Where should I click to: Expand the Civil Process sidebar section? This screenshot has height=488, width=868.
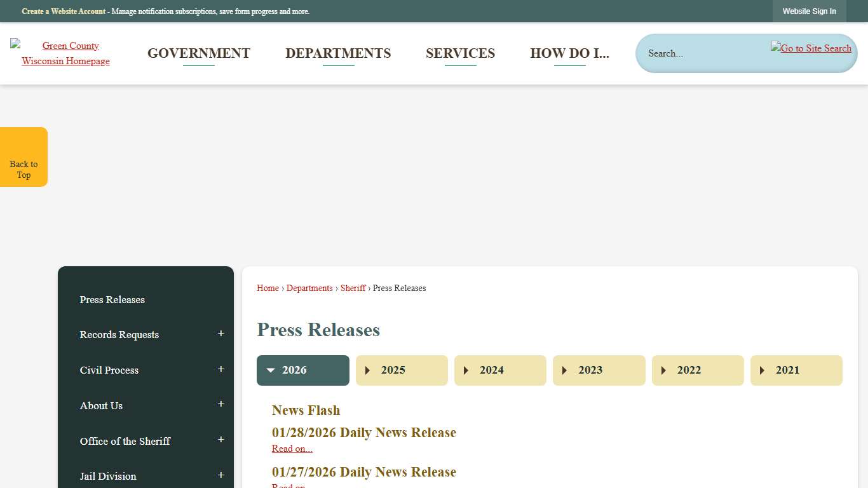coord(220,369)
